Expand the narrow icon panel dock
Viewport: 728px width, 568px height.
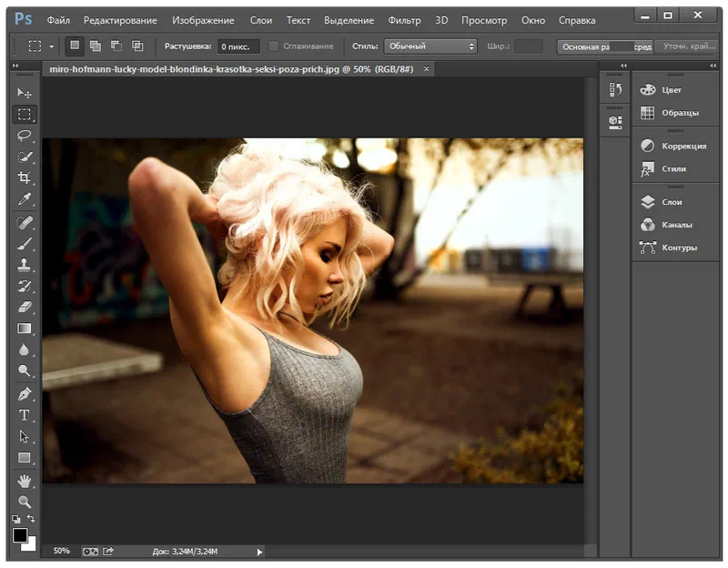[x=624, y=66]
